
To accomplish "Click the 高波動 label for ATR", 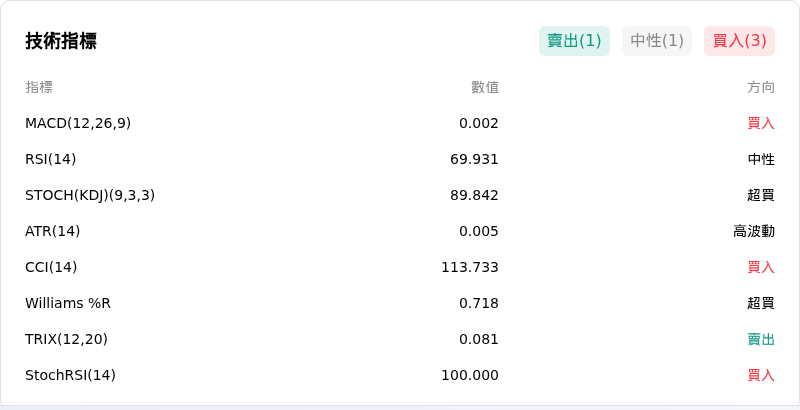I will tap(754, 232).
